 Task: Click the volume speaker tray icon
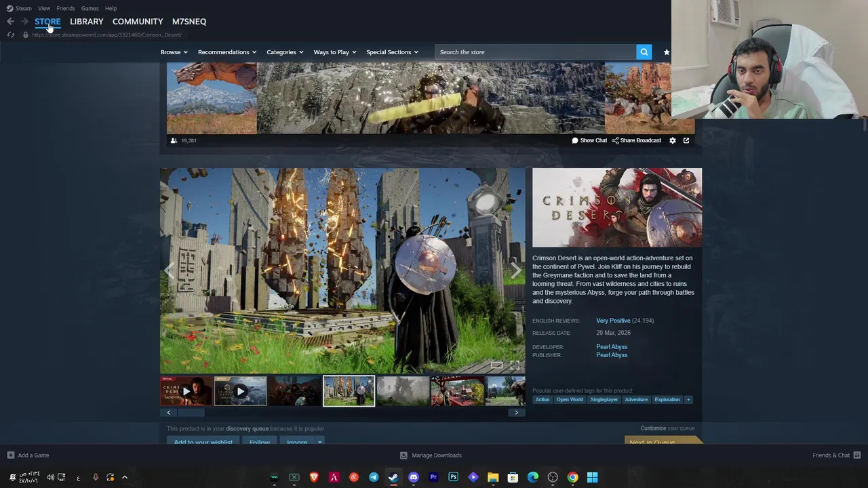click(50, 477)
